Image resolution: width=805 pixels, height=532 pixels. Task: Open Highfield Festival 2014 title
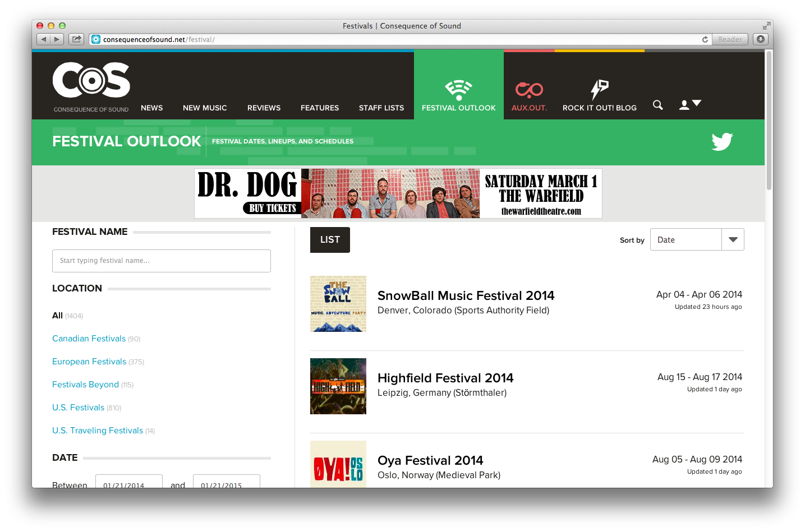click(445, 378)
